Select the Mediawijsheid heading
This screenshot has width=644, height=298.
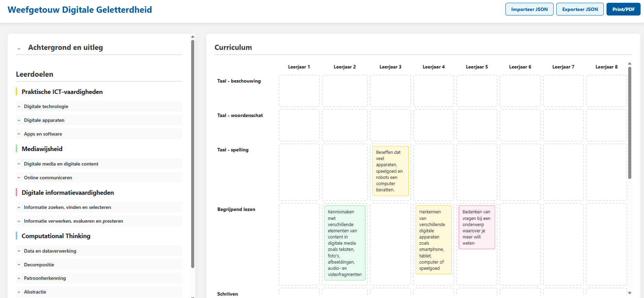(x=42, y=149)
